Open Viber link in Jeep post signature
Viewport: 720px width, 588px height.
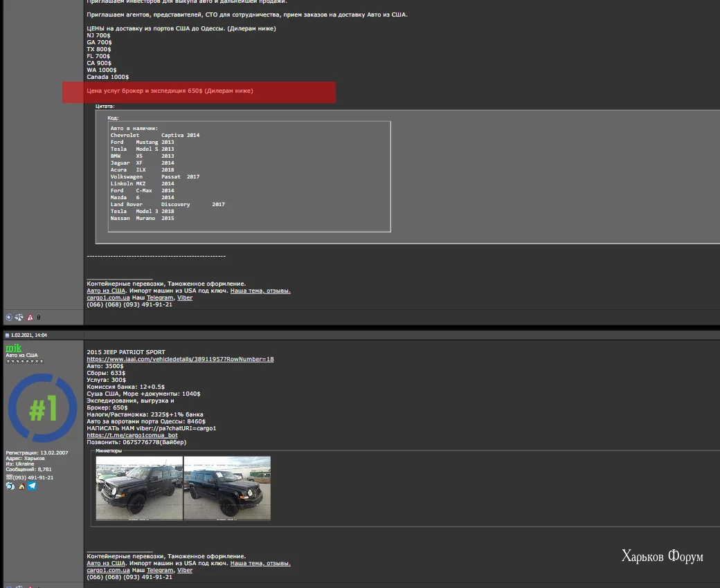tap(185, 570)
